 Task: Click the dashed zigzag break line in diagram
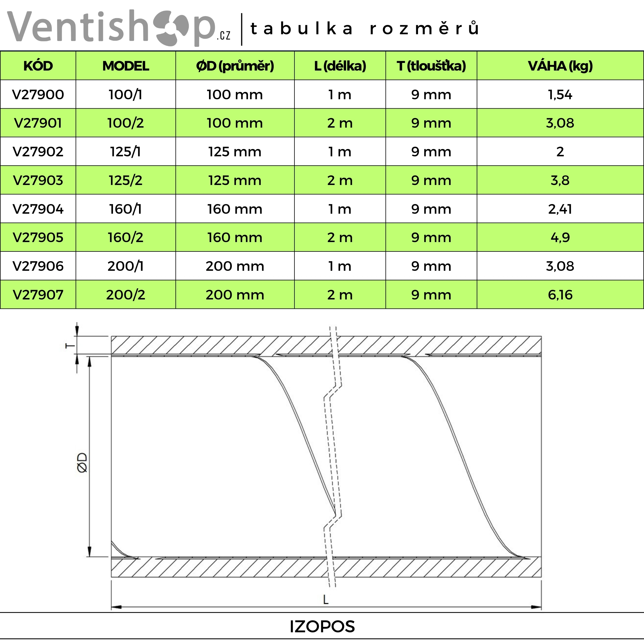click(333, 457)
